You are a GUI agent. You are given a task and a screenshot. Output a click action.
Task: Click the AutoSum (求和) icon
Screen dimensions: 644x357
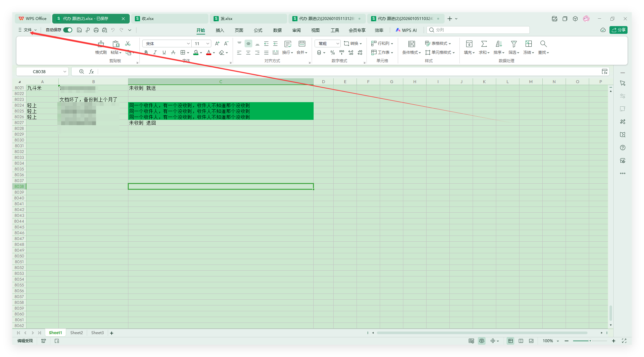pyautogui.click(x=484, y=44)
